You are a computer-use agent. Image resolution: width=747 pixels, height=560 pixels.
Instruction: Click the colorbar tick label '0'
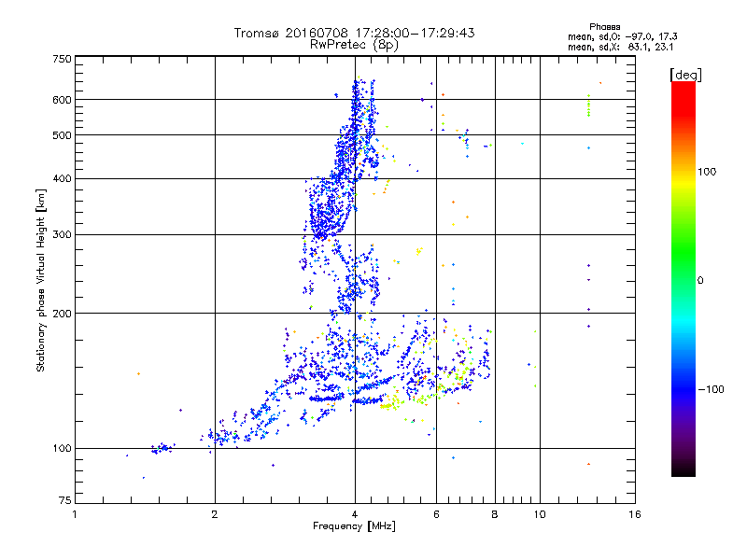[x=700, y=280]
